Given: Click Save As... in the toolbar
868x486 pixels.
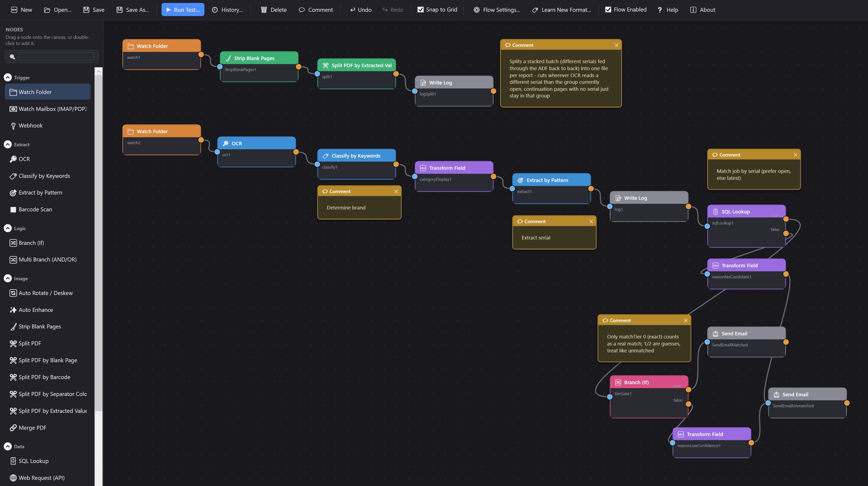Looking at the screenshot, I should pyautogui.click(x=132, y=10).
